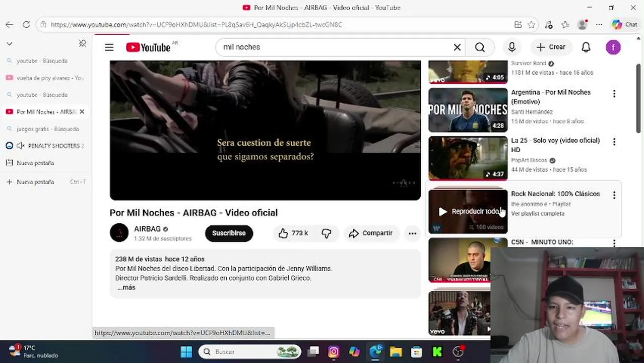Click the browser address bar URL

(197, 25)
